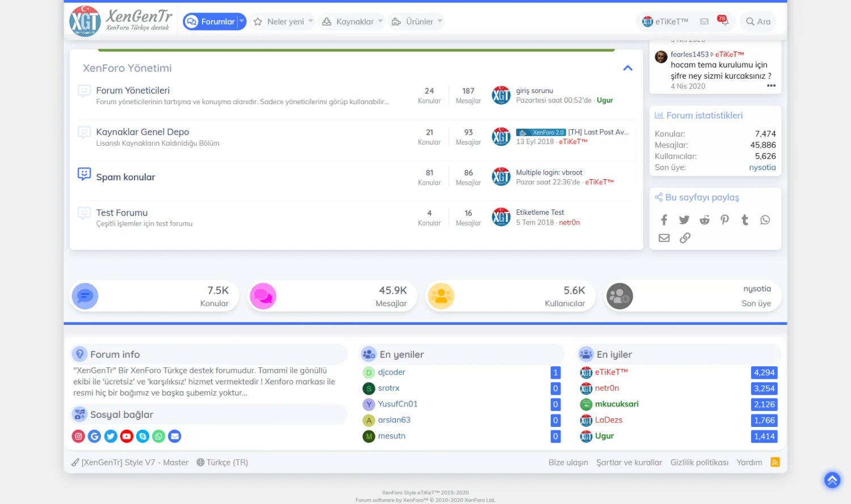
Task: Open Yardım help link
Action: click(749, 462)
